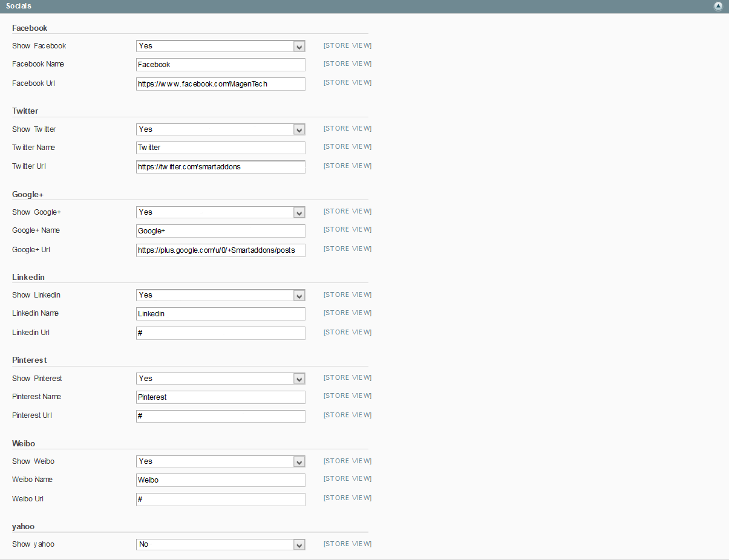Click the Twitter Name input field
729x560 pixels.
pos(221,148)
